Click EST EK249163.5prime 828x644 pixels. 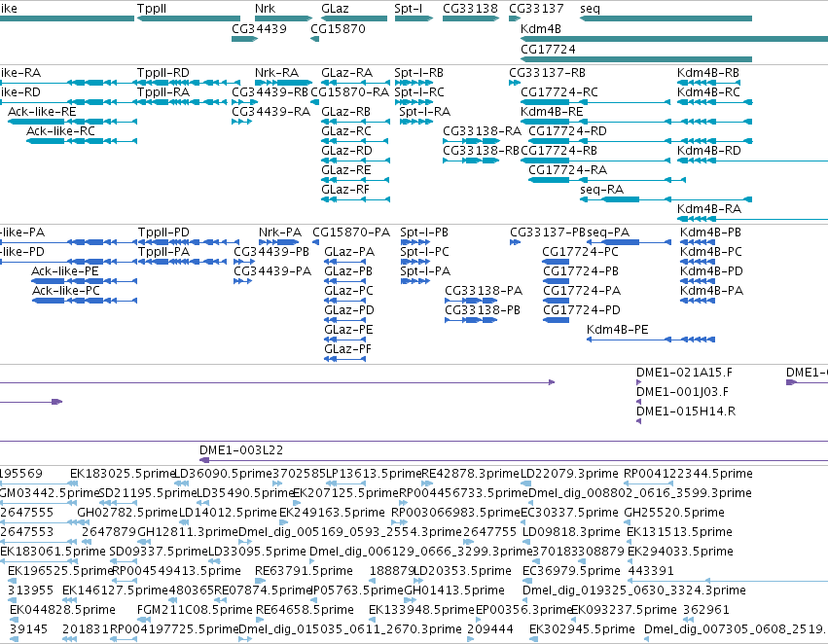282,522
